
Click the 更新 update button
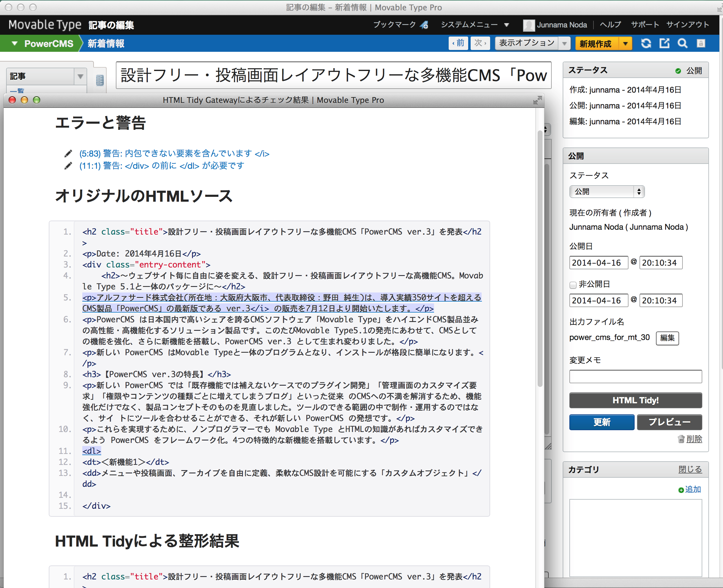pos(602,422)
